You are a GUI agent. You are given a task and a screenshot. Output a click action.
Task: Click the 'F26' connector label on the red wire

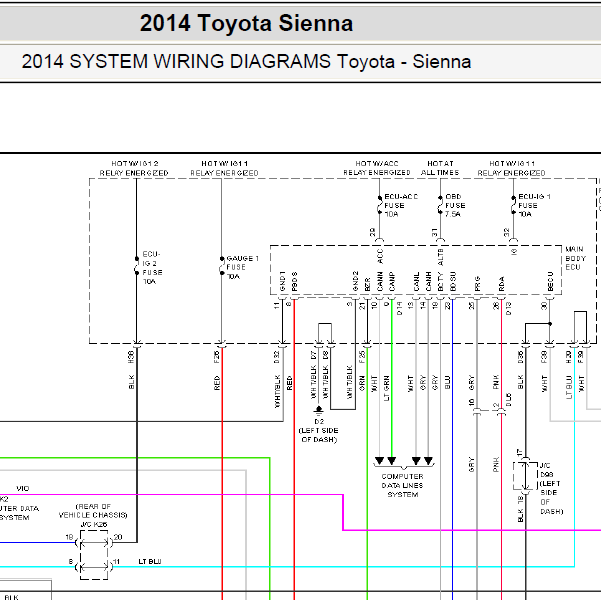(x=217, y=357)
